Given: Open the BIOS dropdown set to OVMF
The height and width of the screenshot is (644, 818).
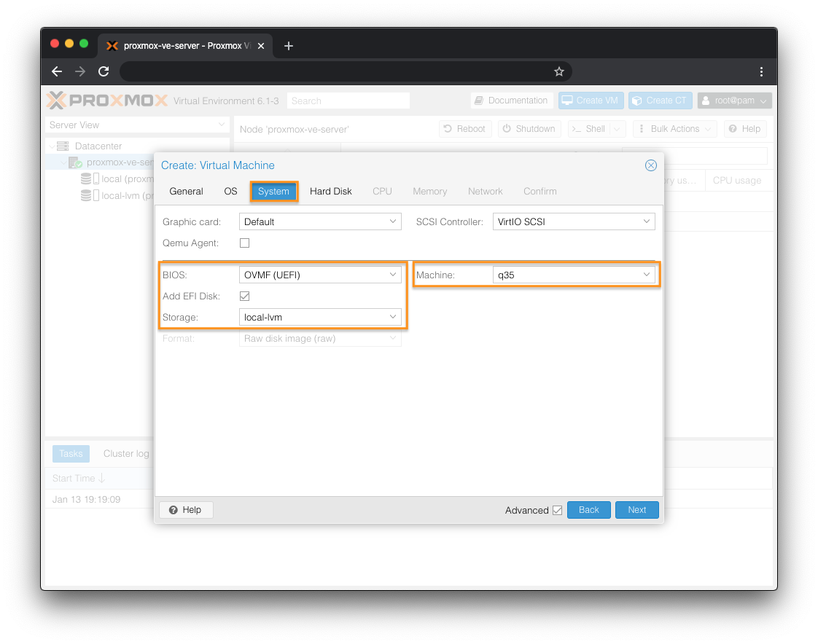Looking at the screenshot, I should [x=320, y=275].
